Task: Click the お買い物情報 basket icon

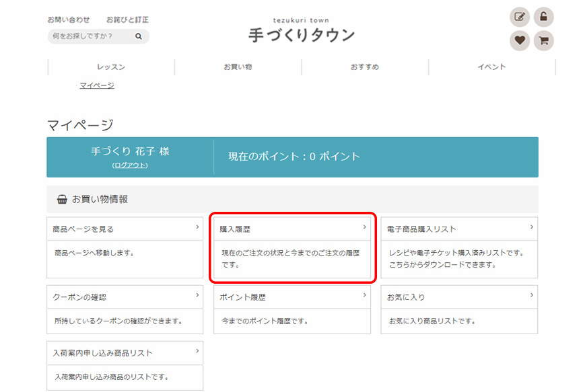Action: click(x=62, y=200)
